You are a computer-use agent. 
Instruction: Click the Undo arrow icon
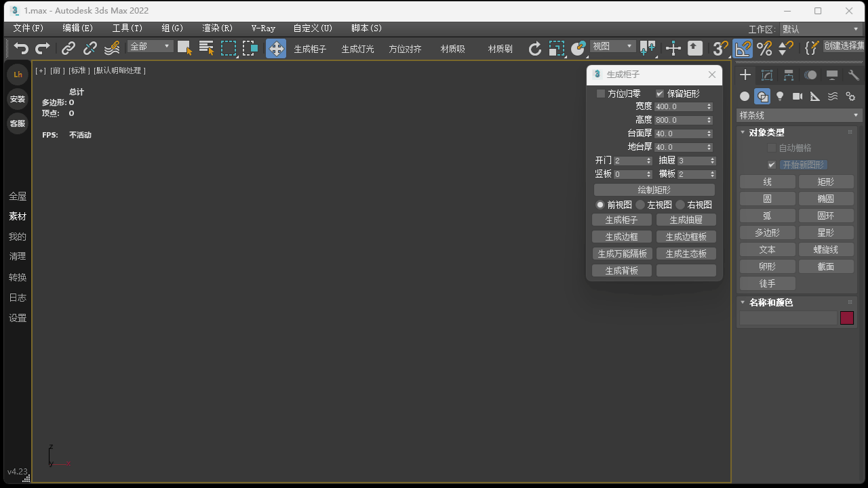click(x=22, y=48)
